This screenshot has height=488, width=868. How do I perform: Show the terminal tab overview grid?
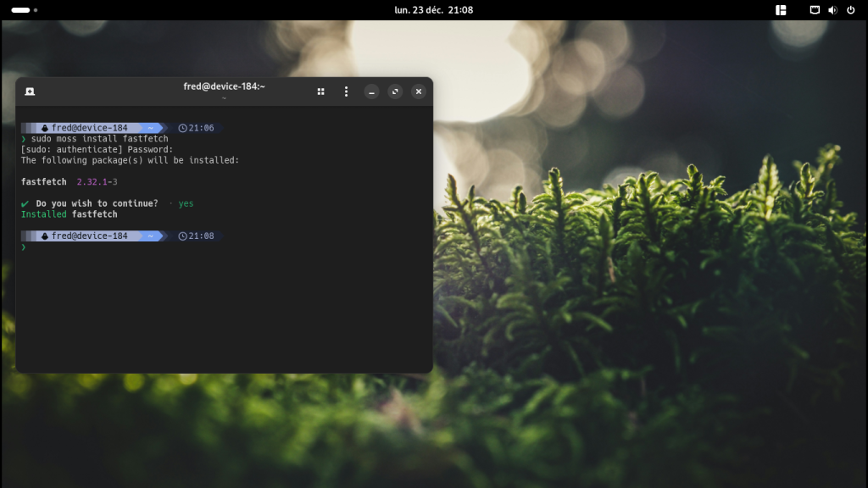pos(320,91)
